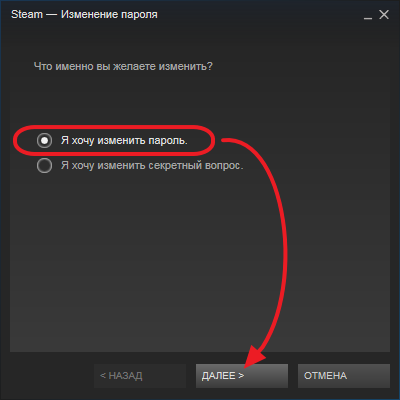Select the change secret question radio button
This screenshot has height=400, width=400.
tap(44, 165)
